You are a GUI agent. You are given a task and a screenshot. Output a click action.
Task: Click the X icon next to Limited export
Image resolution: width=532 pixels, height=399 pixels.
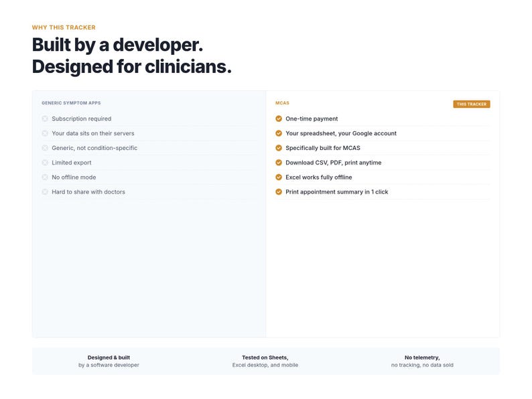(x=45, y=163)
